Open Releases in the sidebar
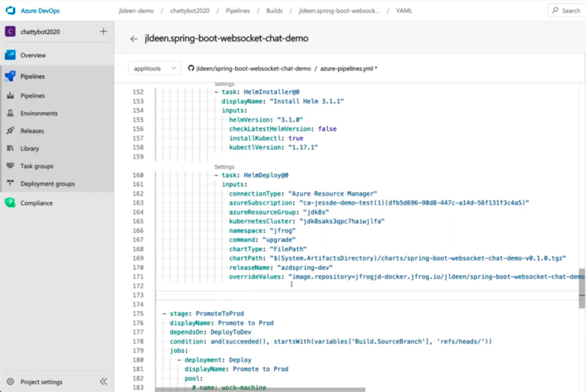Screen dimensions: 586x392 tap(32, 131)
